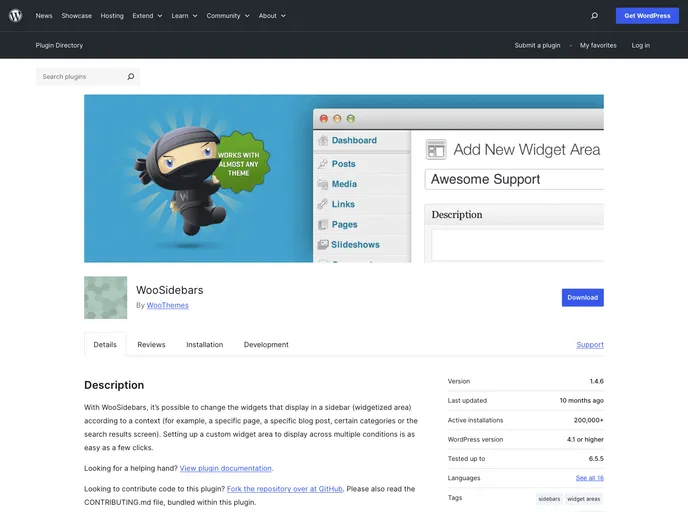
Task: Open the WooThemes author link
Action: coord(168,305)
